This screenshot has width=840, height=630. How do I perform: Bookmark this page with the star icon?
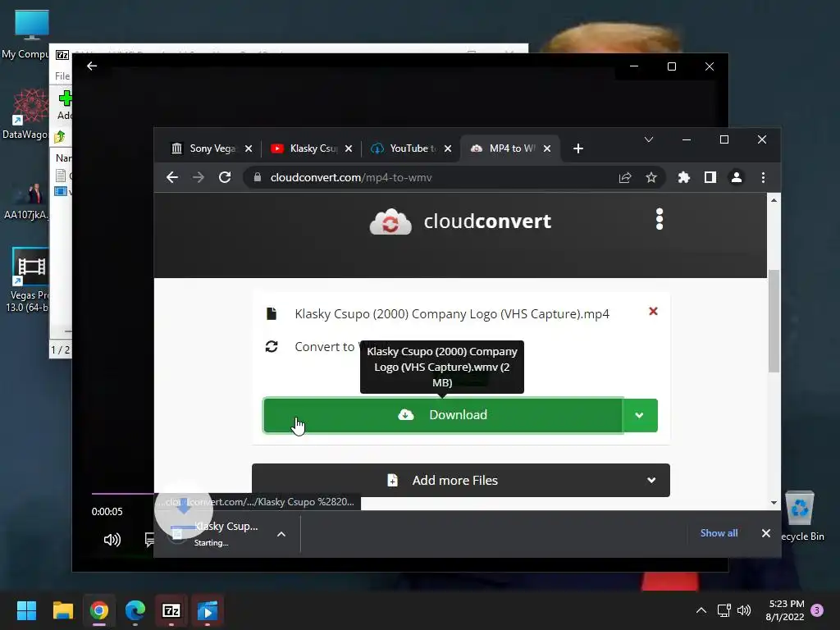[x=651, y=177]
